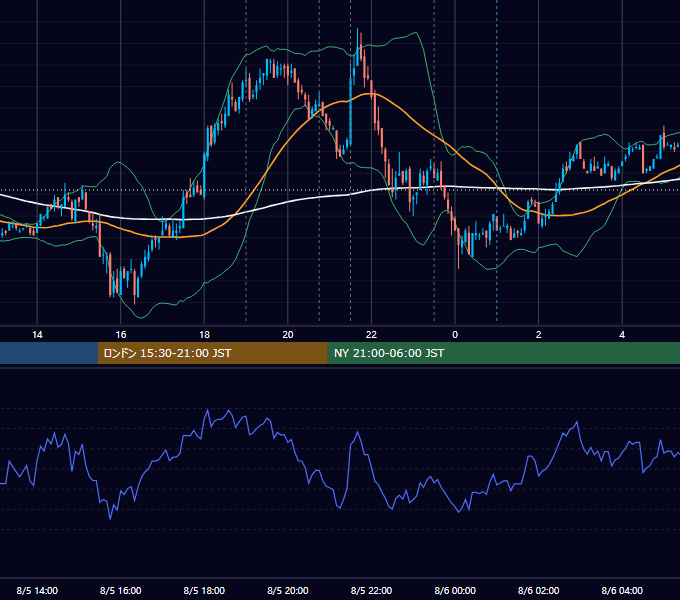Click the 8/5 20:00 date label
Image resolution: width=680 pixels, height=600 pixels.
click(288, 590)
